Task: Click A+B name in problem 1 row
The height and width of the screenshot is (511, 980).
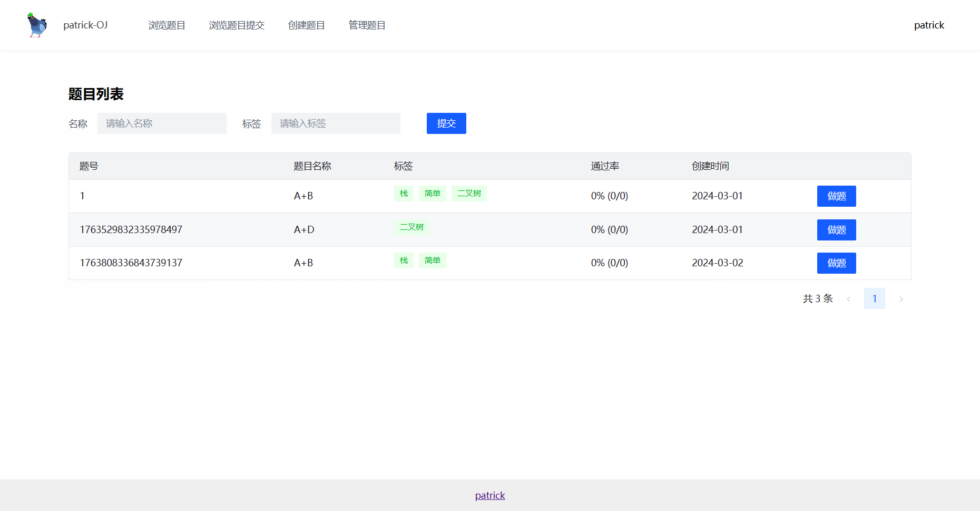Action: click(x=303, y=196)
